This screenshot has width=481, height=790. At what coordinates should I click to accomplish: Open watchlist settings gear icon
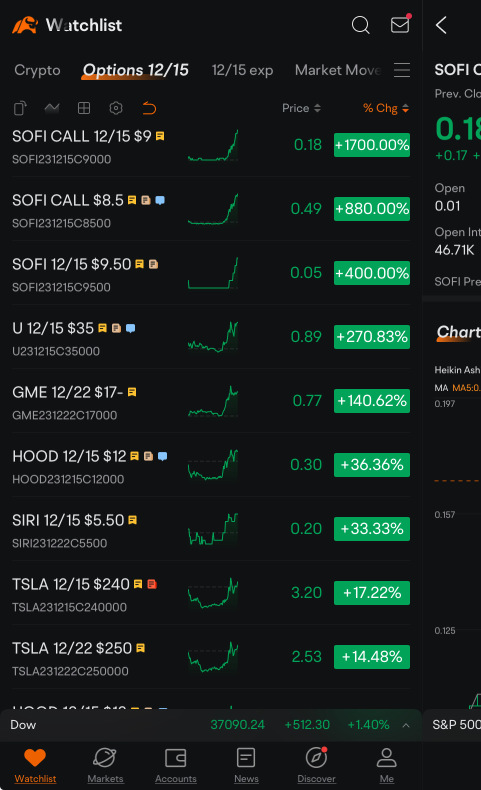click(116, 108)
